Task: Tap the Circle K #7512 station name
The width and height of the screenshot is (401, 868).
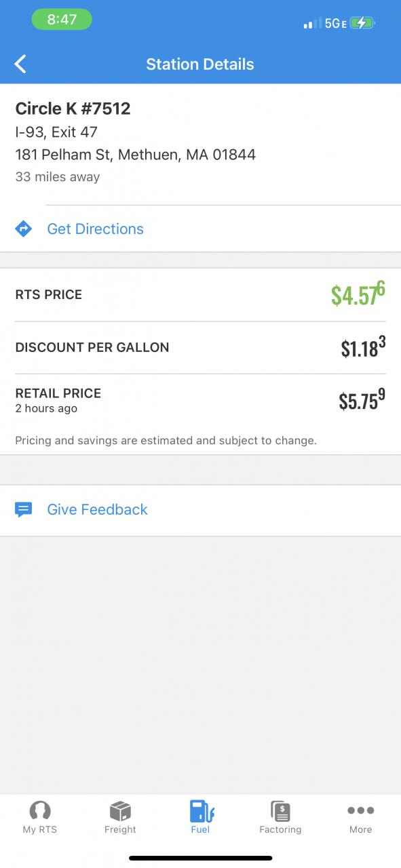Action: tap(73, 108)
